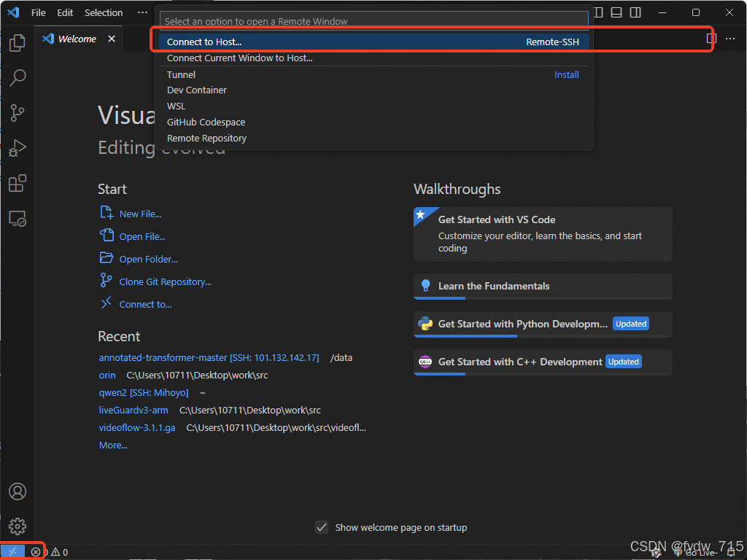Image resolution: width=747 pixels, height=560 pixels.
Task: Click the Connect to... link
Action: (145, 305)
